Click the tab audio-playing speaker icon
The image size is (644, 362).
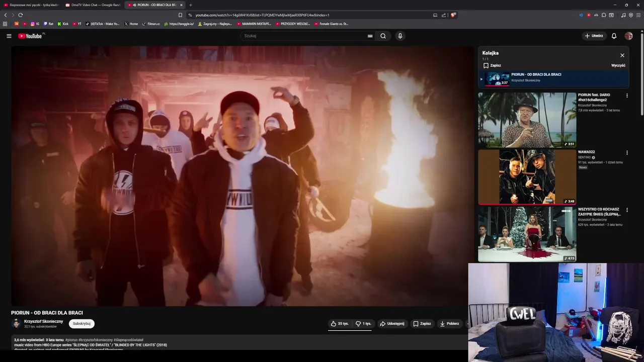[x=134, y=5]
